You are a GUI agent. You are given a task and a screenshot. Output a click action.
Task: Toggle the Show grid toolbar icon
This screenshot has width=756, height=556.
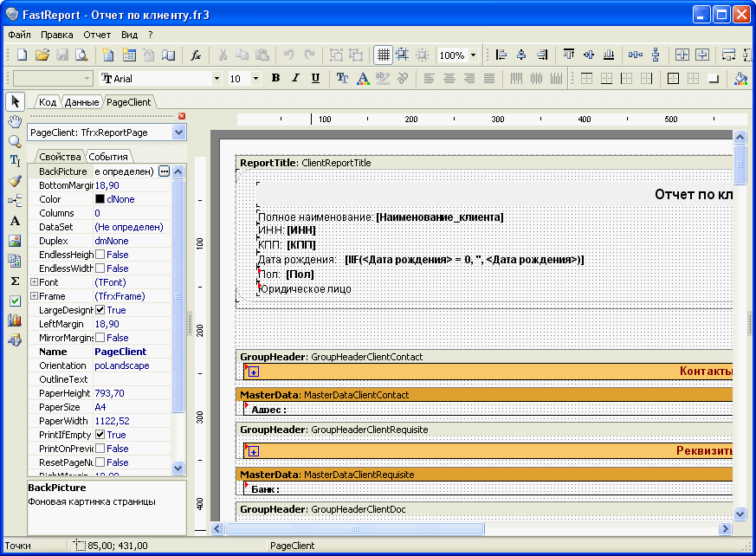coord(384,55)
